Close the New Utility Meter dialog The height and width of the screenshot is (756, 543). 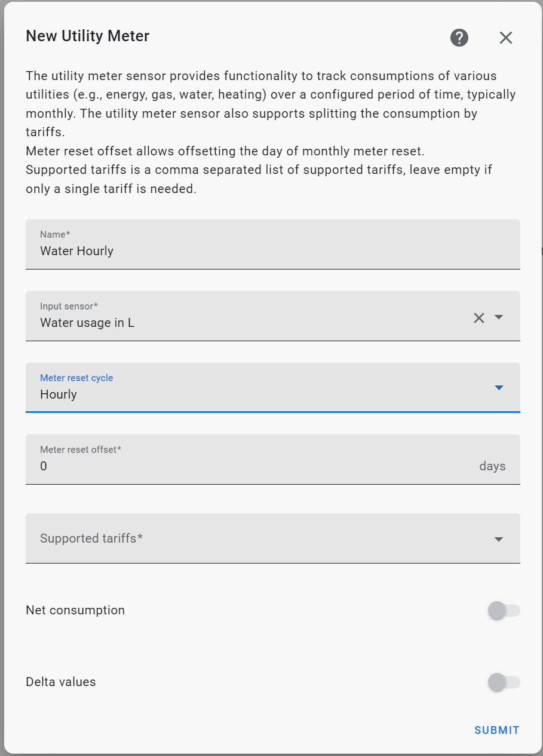[x=505, y=37]
